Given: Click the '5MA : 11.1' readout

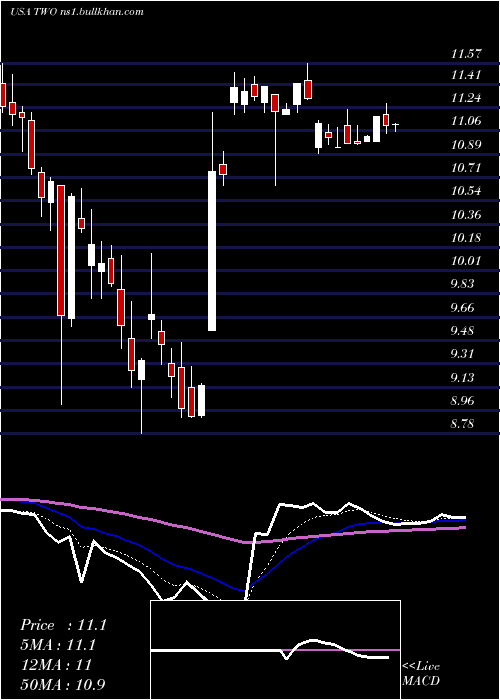Looking at the screenshot, I should 58,645.
